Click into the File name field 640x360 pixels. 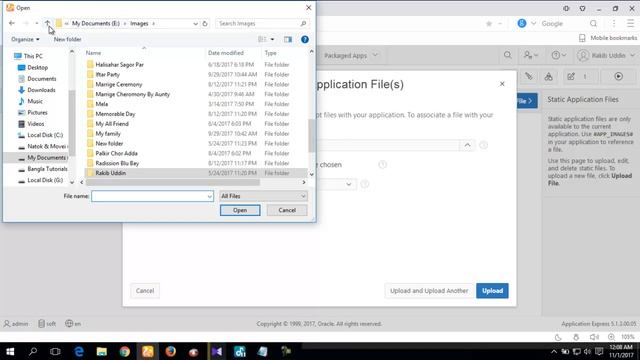(x=152, y=196)
